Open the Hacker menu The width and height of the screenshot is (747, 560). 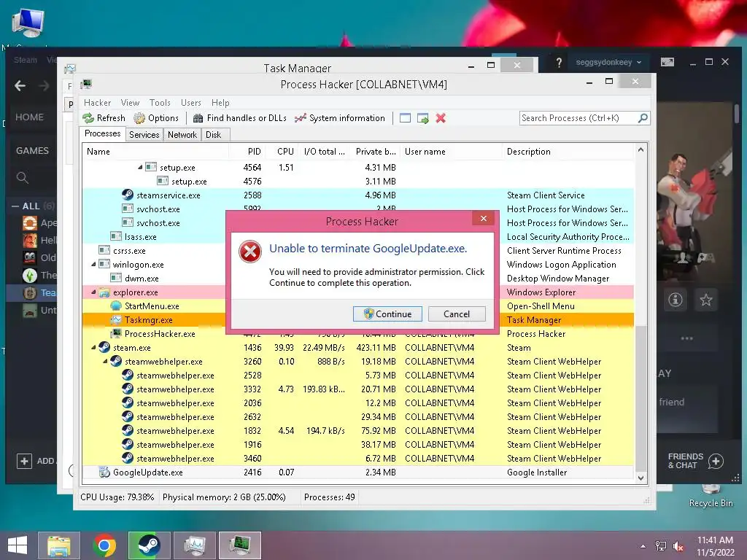point(97,103)
